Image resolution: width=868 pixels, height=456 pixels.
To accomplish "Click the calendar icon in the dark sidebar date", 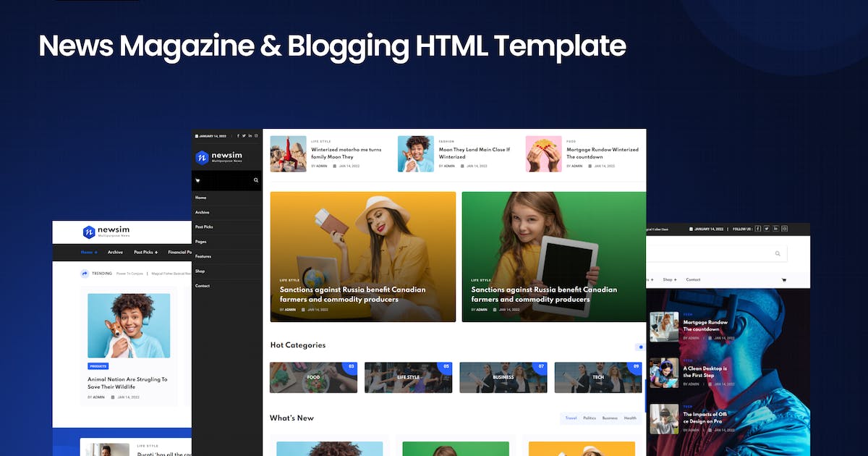I will pos(196,136).
